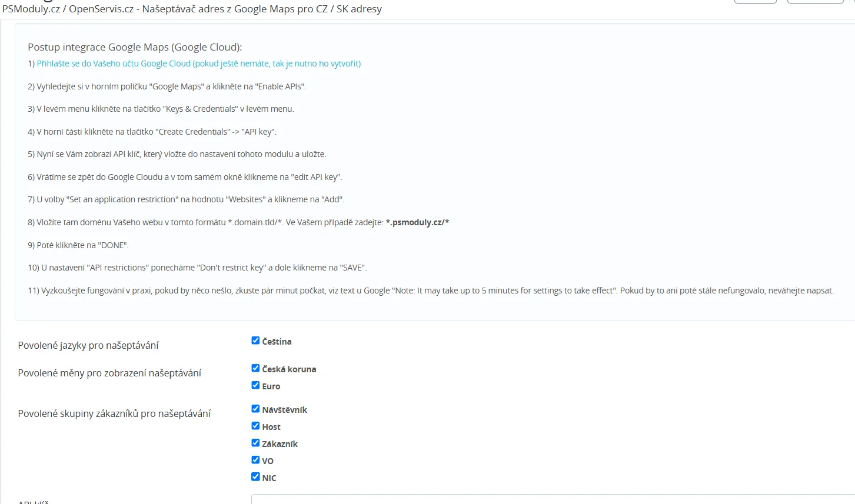Disable the NIC customer group checkbox
This screenshot has height=504, width=855.
(x=255, y=477)
